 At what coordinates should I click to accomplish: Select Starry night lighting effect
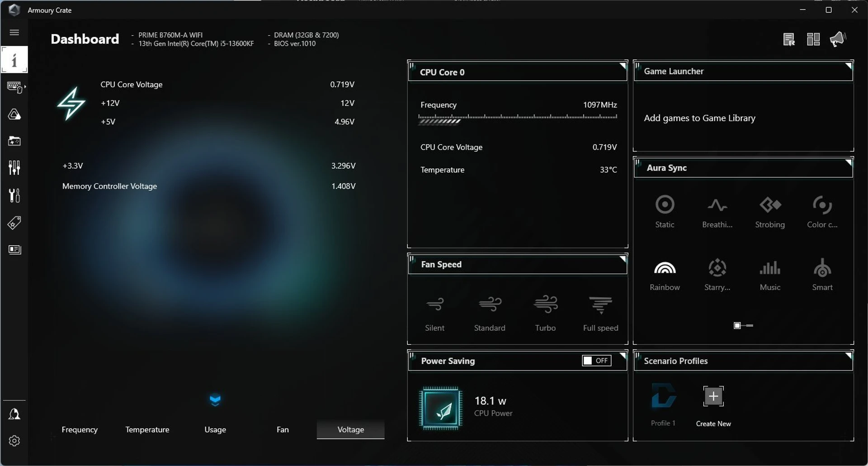pyautogui.click(x=717, y=275)
